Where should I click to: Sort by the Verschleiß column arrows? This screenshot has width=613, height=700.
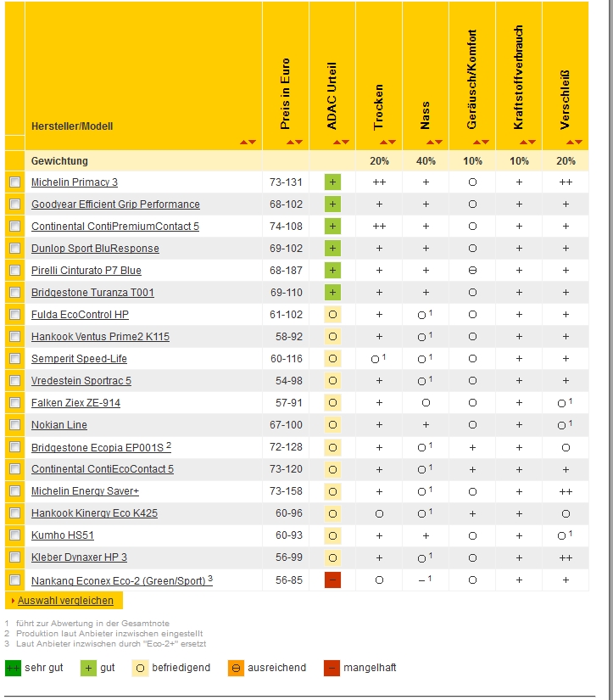(574, 142)
